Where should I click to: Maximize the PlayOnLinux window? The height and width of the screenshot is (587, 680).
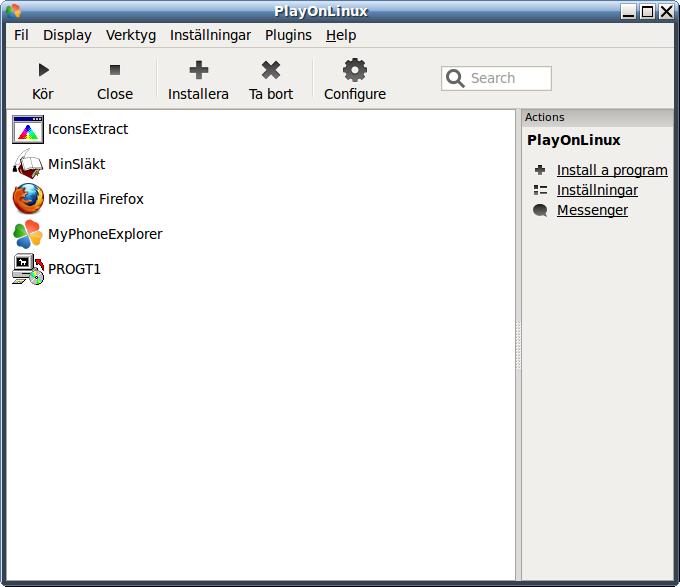pyautogui.click(x=647, y=11)
